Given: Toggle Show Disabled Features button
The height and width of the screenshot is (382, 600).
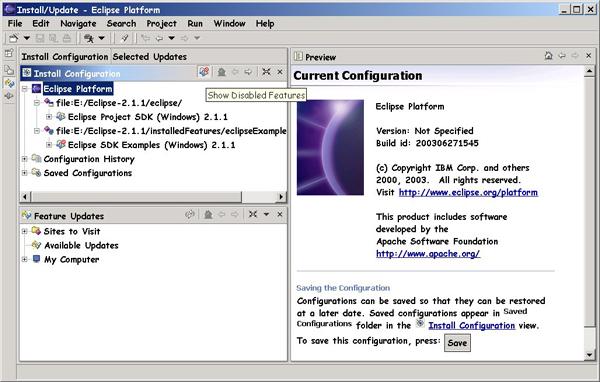Looking at the screenshot, I should 204,72.
